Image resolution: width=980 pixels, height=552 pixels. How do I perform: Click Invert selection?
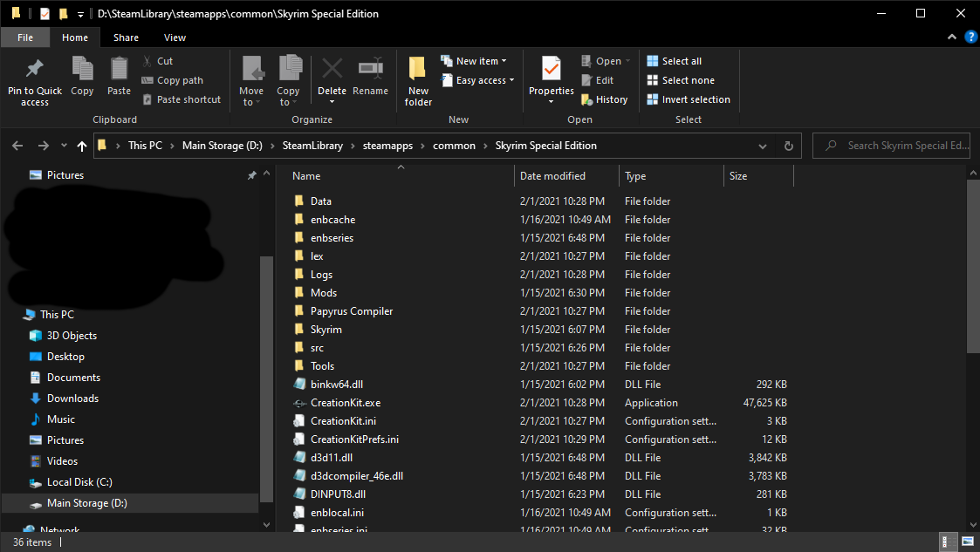click(689, 100)
